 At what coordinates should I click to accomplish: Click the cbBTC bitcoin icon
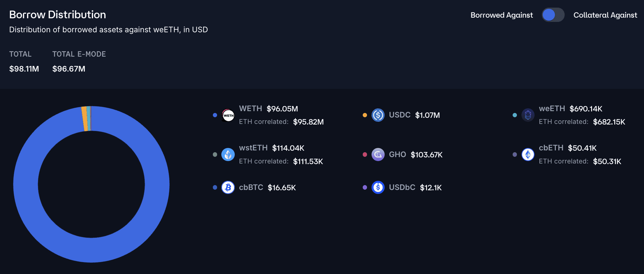click(228, 188)
